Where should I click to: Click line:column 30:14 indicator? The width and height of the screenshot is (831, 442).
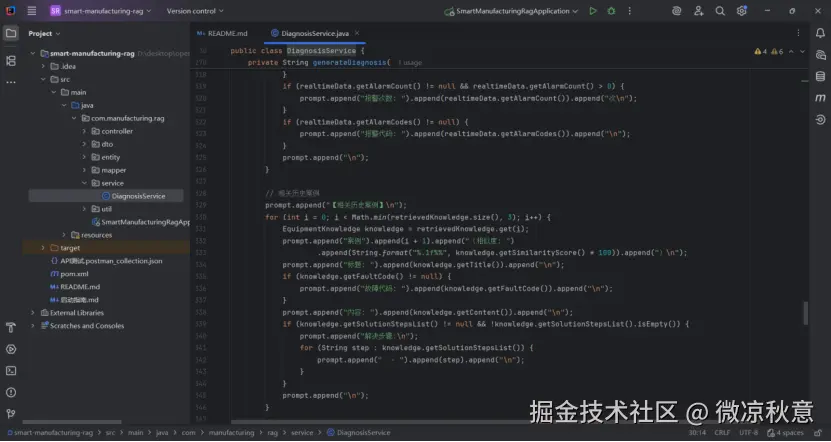pyautogui.click(x=697, y=433)
